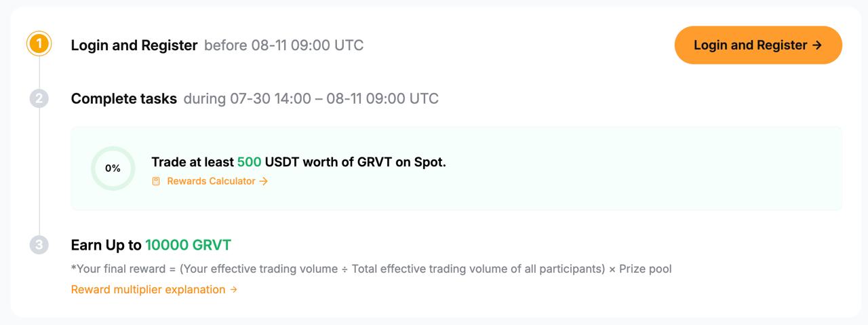Viewport: 868px width, 325px height.
Task: Click the green 10000 GRVT amount
Action: click(189, 245)
